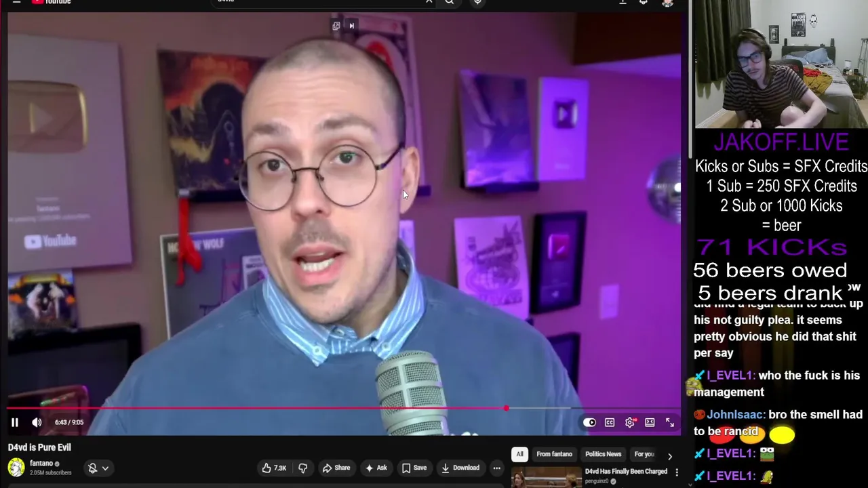Open more actions three-dot menu
This screenshot has height=488, width=868.
[496, 468]
